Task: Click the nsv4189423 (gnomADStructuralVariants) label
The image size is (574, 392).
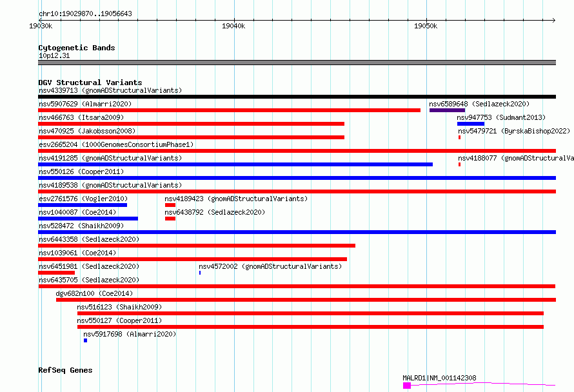Action: coord(236,199)
